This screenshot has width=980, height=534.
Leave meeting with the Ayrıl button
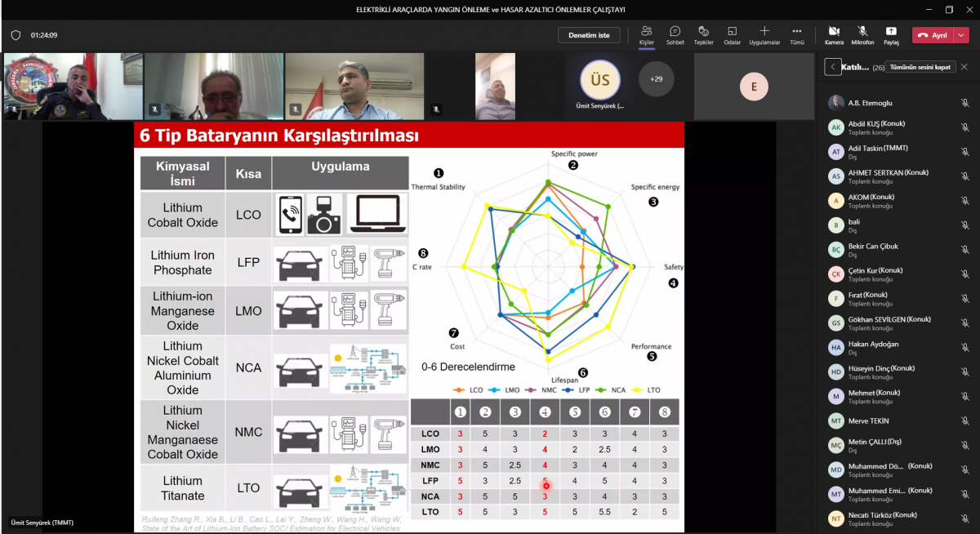[932, 35]
